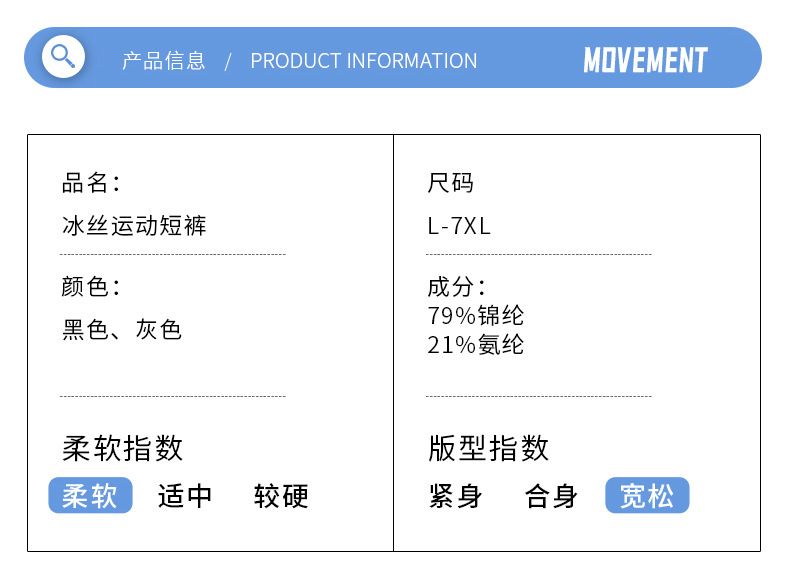Select the 较硬 softness option
Screen dimensions: 790x580
(x=281, y=496)
